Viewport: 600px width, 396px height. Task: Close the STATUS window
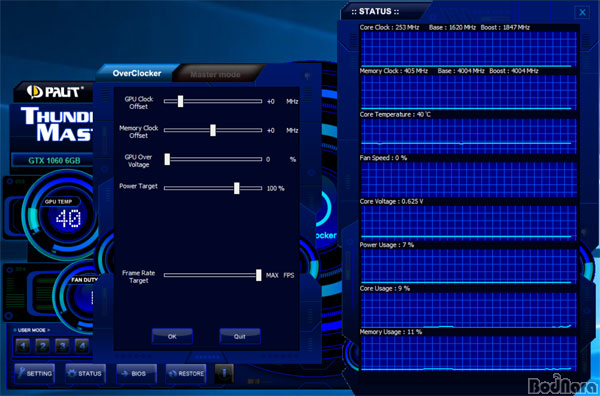tap(582, 12)
